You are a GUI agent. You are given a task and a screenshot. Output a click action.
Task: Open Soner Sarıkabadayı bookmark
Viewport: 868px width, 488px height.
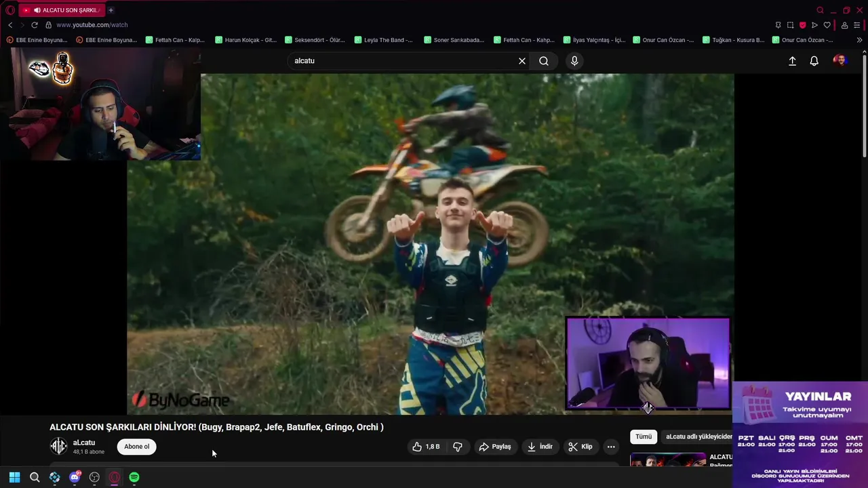coord(454,40)
